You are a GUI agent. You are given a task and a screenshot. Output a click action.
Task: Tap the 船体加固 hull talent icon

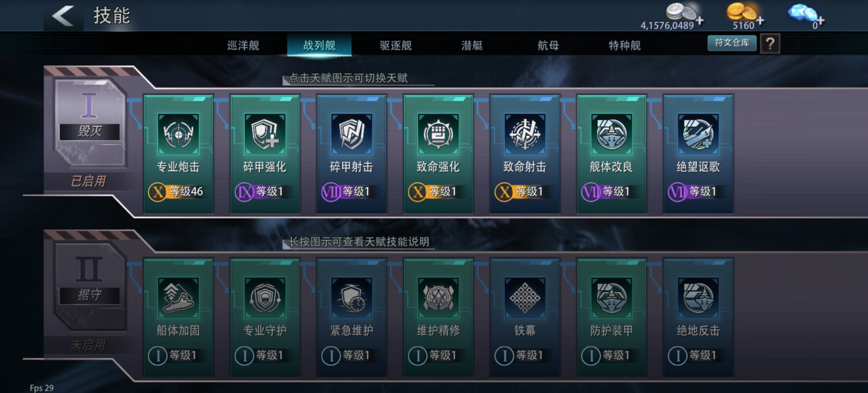[178, 298]
